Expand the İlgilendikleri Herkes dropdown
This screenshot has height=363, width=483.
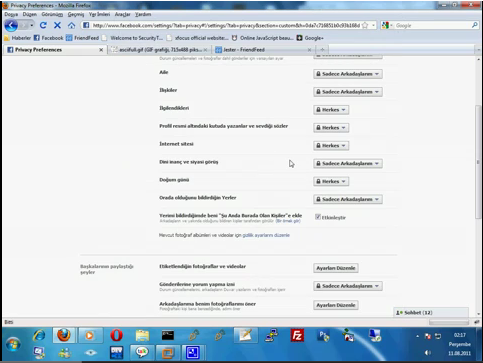pyautogui.click(x=331, y=110)
